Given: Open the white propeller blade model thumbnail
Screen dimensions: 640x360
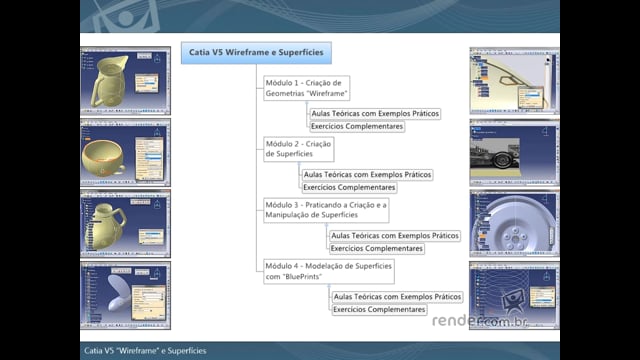Looking at the screenshot, I should [x=125, y=296].
